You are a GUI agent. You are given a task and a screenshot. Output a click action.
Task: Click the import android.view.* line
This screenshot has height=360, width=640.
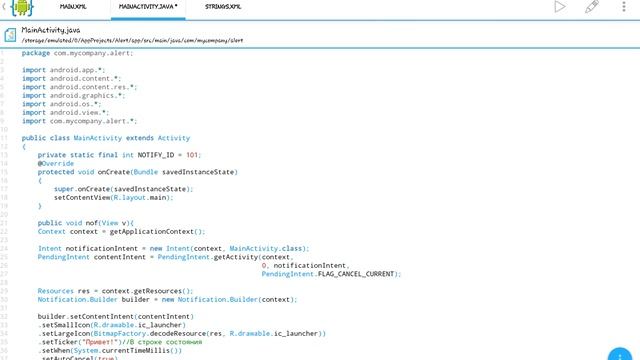[65, 113]
